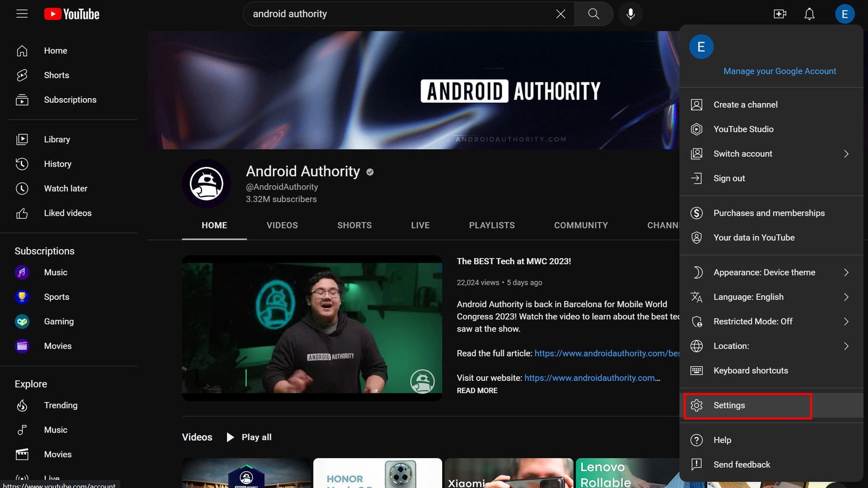Open the hamburger guide menu
The image size is (868, 488).
22,14
